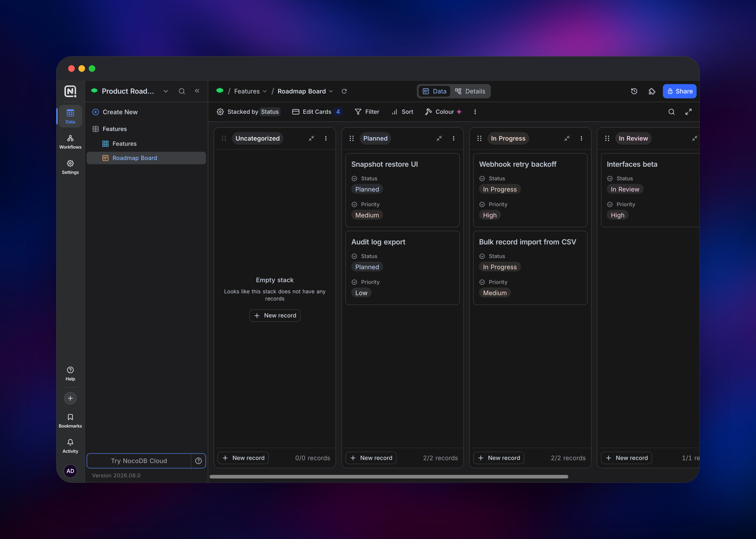Expand the Product Roadmap base dropdown
This screenshot has height=539, width=756.
pos(166,91)
